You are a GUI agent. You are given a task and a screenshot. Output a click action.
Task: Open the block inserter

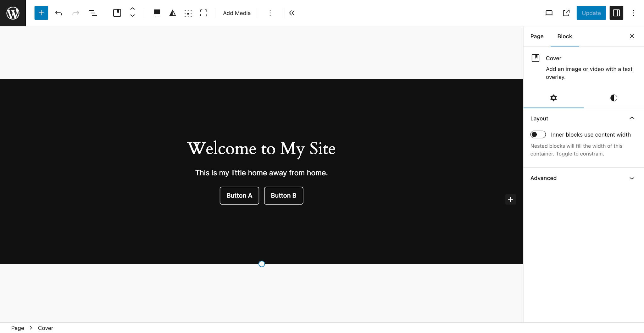[41, 13]
